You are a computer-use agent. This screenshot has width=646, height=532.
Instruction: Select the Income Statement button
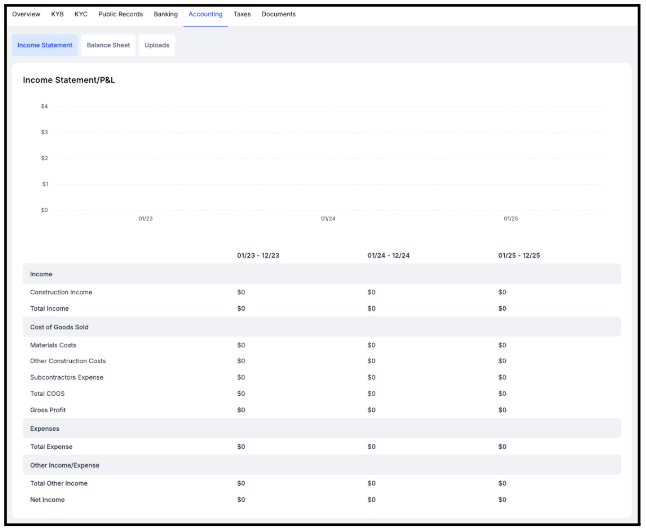[x=45, y=45]
